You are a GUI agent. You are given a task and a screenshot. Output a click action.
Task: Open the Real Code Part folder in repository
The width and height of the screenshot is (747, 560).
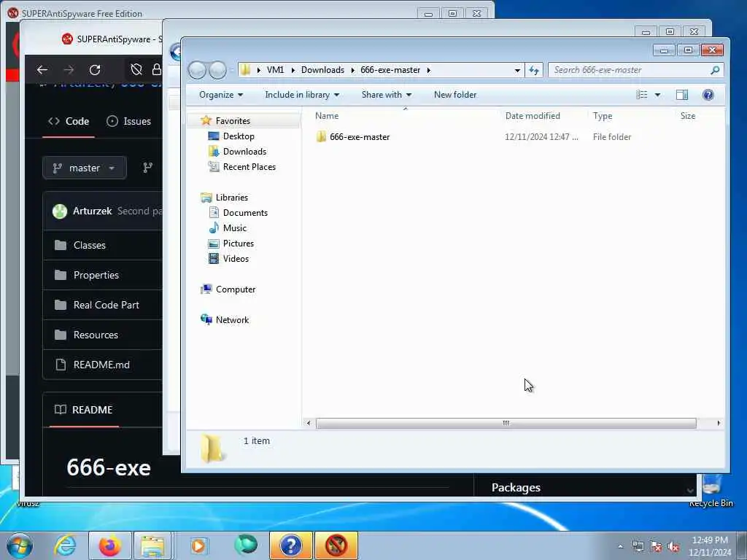[106, 305]
